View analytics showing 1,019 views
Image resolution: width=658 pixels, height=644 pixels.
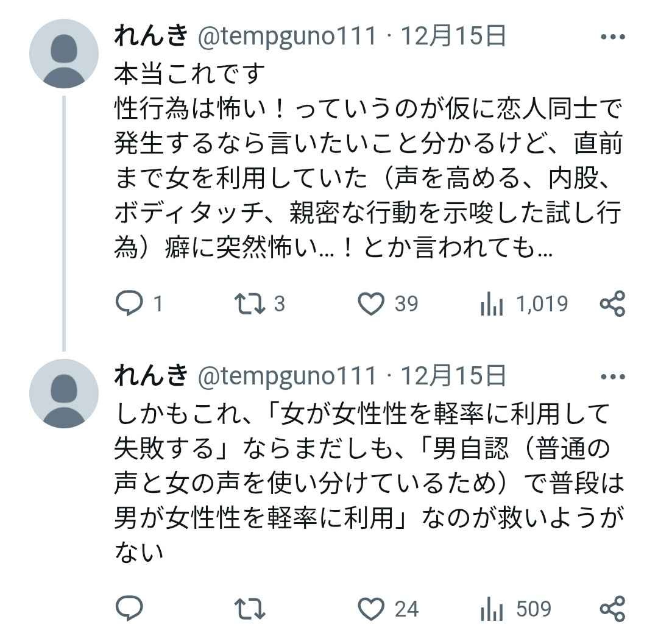(492, 303)
